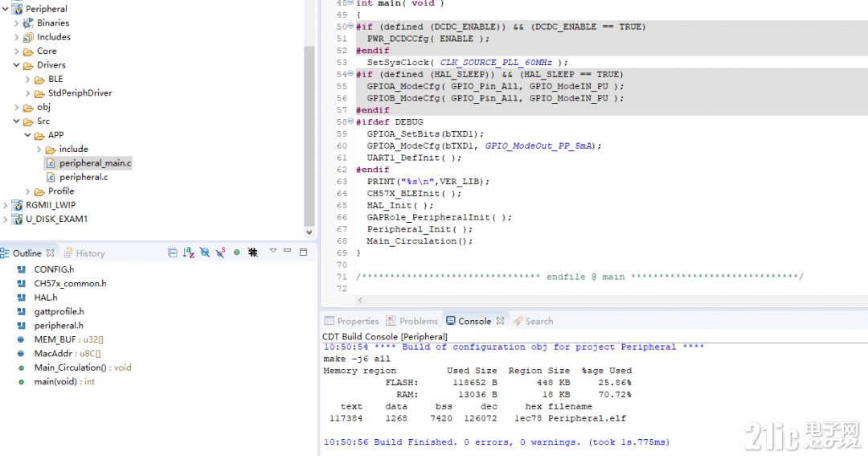This screenshot has height=456, width=868.
Task: Toggle hide non-public members green dot
Action: click(x=236, y=252)
